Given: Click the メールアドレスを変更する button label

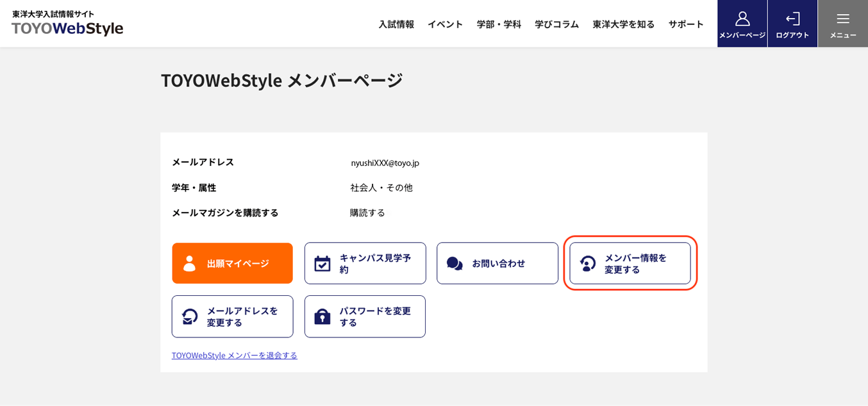Looking at the screenshot, I should pyautogui.click(x=242, y=316).
